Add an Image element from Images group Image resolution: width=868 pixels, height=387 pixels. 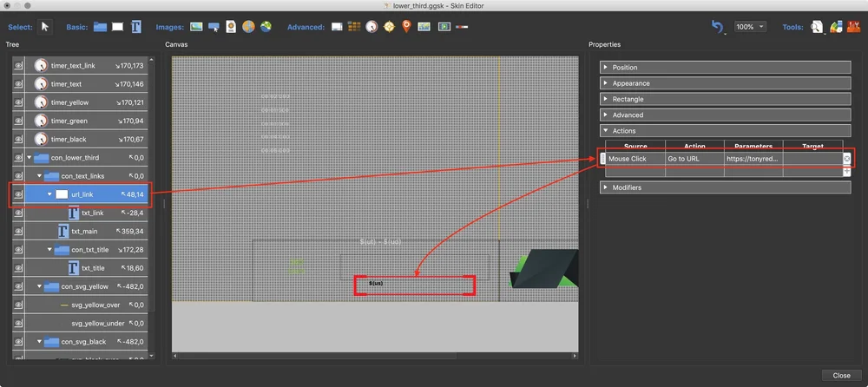coord(196,27)
